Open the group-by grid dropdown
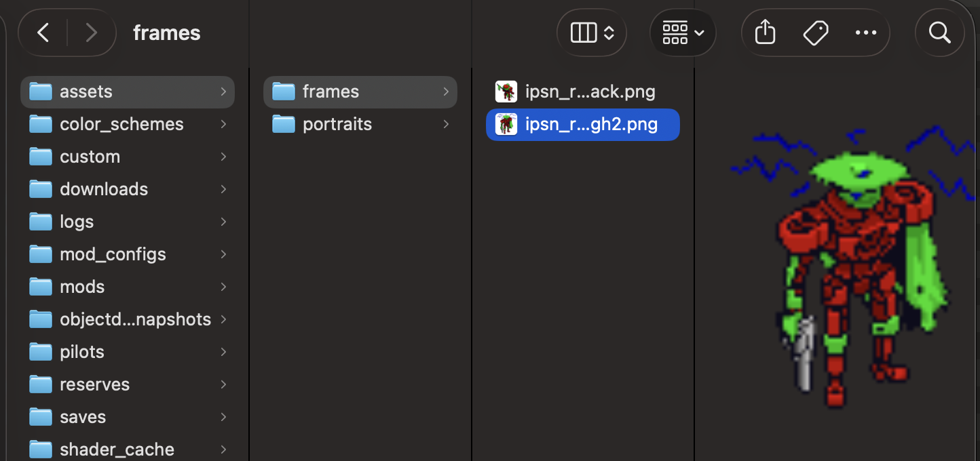Image resolution: width=980 pixels, height=461 pixels. [x=683, y=33]
